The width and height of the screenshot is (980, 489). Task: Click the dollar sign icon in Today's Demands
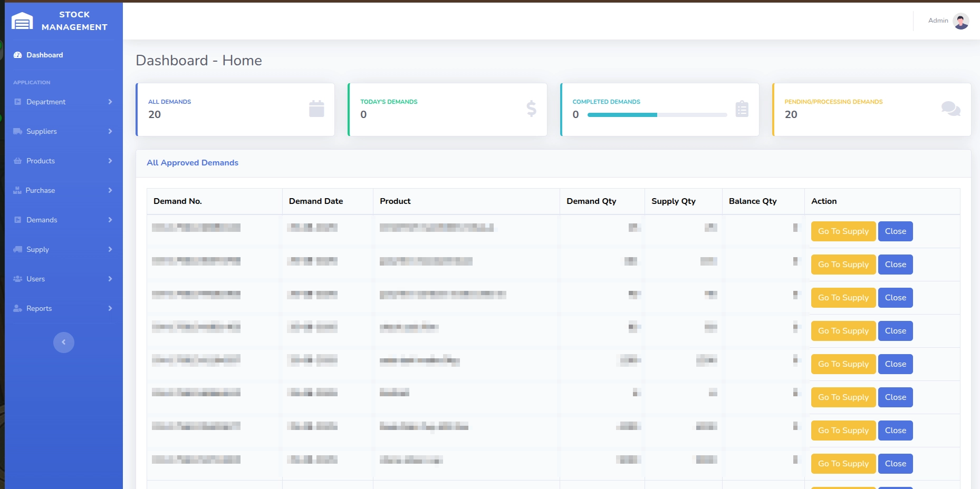[531, 109]
